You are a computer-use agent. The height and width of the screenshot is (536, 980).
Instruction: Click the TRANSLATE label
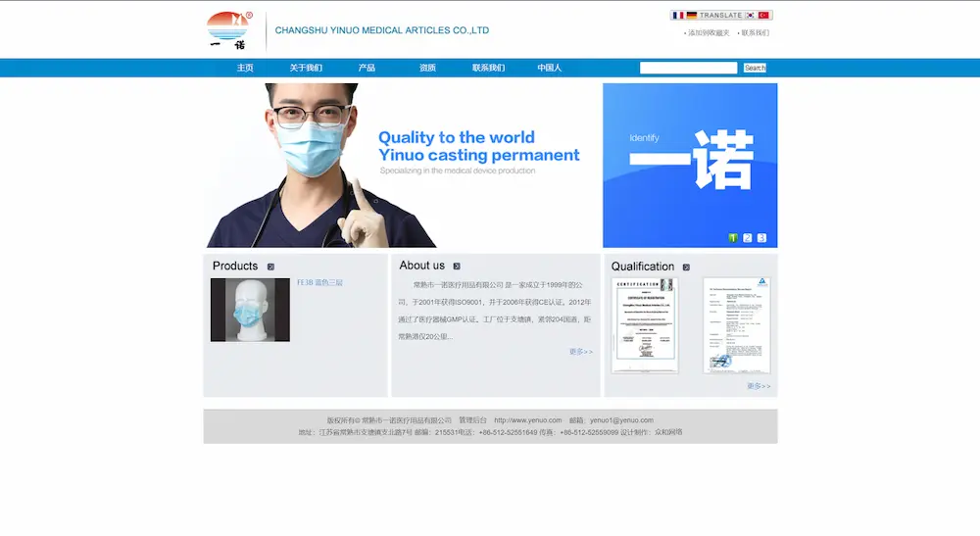click(720, 15)
